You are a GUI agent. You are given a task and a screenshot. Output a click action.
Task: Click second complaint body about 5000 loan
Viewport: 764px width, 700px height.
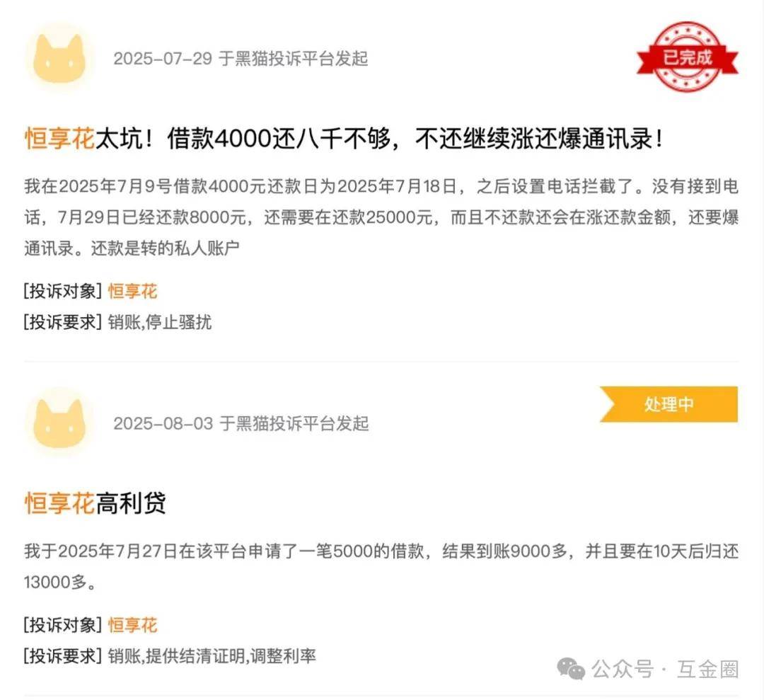[381, 566]
